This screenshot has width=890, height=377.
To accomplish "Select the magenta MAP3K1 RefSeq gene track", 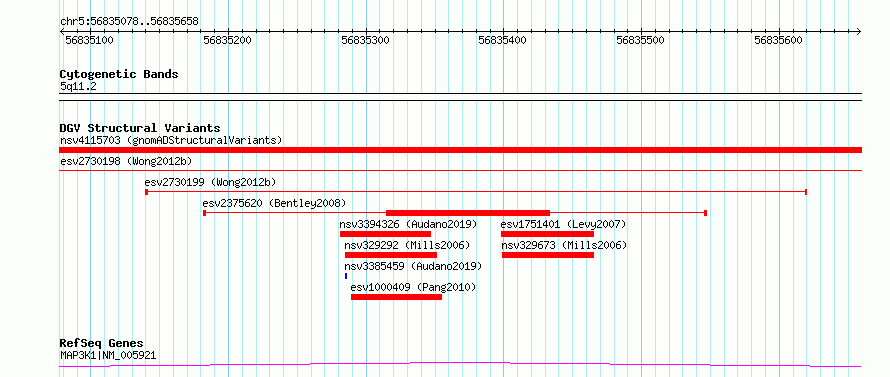I will click(x=460, y=365).
